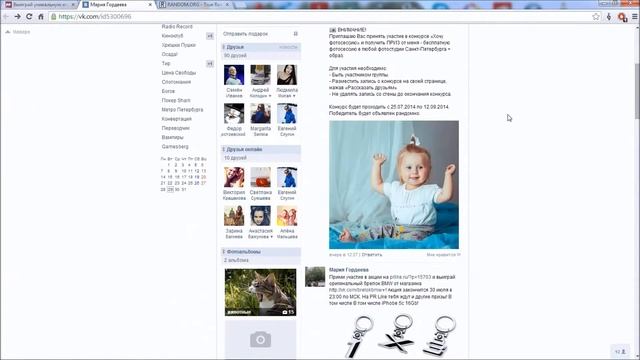Click the chat widget at bottom right
The width and height of the screenshot is (640, 360).
tap(620, 351)
